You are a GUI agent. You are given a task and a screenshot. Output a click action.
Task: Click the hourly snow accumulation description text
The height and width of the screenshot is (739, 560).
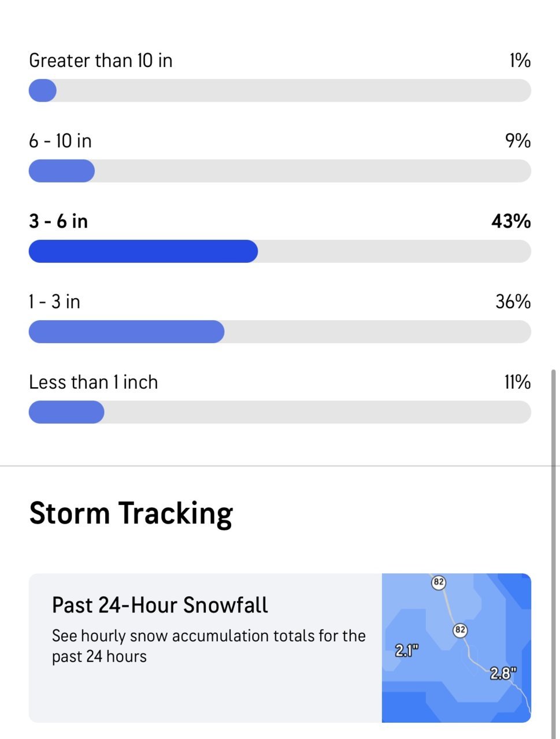click(x=209, y=646)
